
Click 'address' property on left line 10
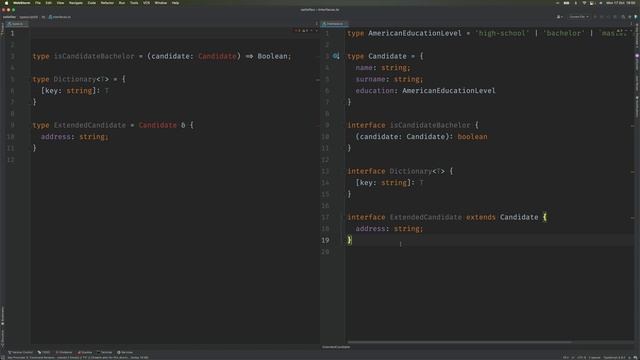(56, 137)
